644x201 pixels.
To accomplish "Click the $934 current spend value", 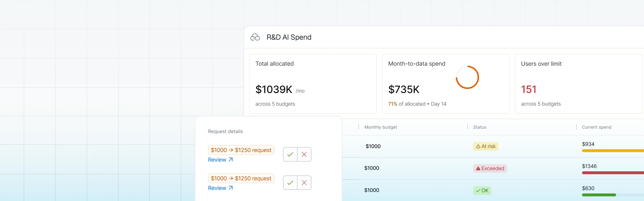I will coord(588,144).
